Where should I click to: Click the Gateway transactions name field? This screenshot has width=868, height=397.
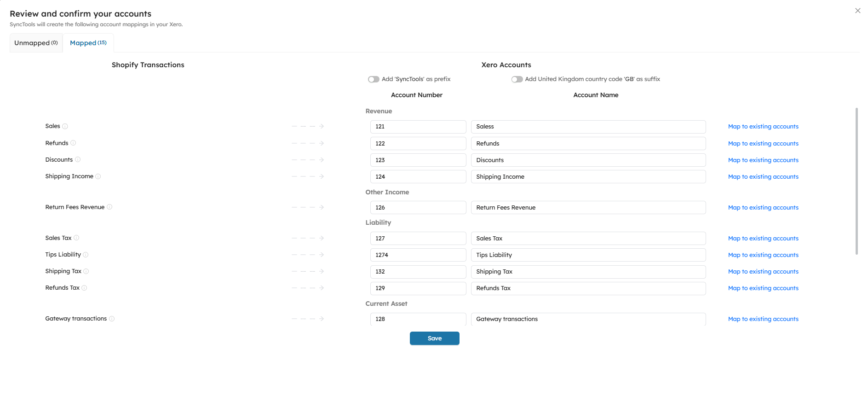pyautogui.click(x=588, y=319)
